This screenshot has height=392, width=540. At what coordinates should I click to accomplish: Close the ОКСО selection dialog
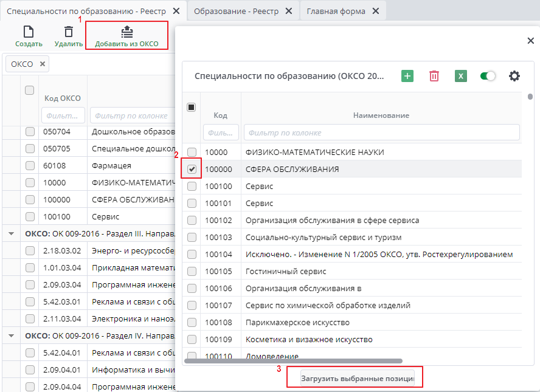point(530,41)
